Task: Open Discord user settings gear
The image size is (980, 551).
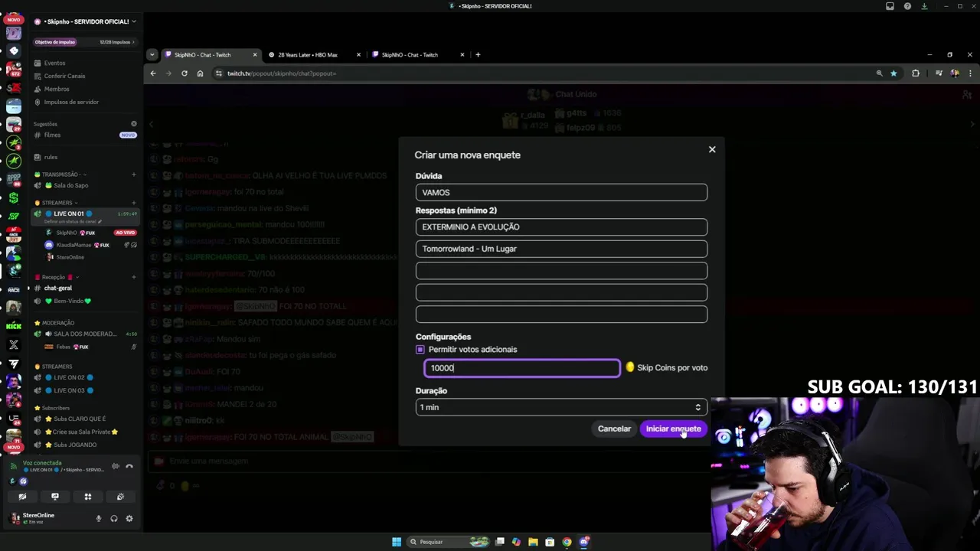Action: point(129,518)
